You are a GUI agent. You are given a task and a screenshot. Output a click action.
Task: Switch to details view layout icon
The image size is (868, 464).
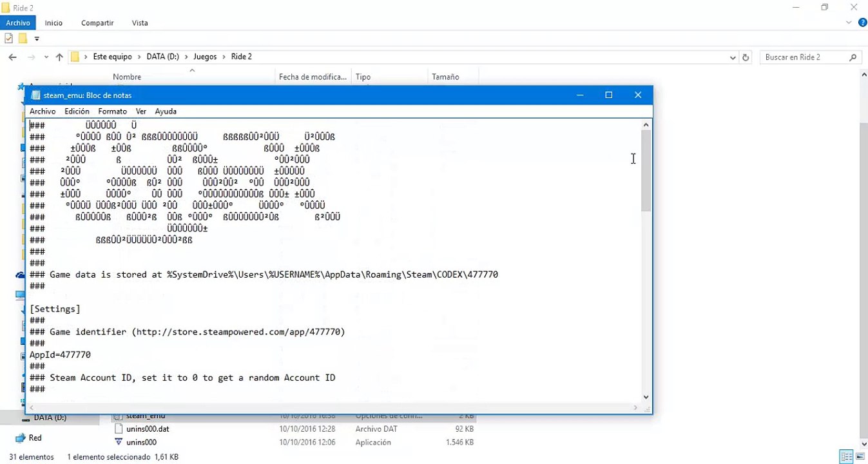[x=846, y=457]
